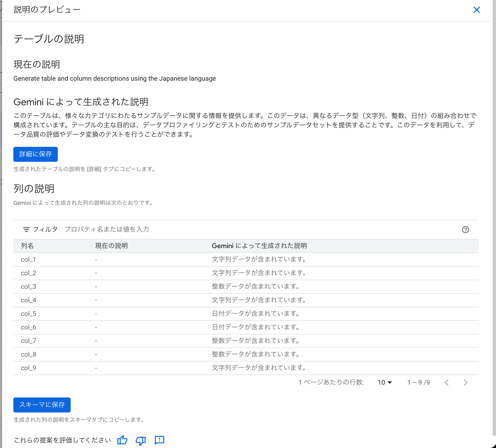Save column descriptions with スキーマに保存

point(42,405)
